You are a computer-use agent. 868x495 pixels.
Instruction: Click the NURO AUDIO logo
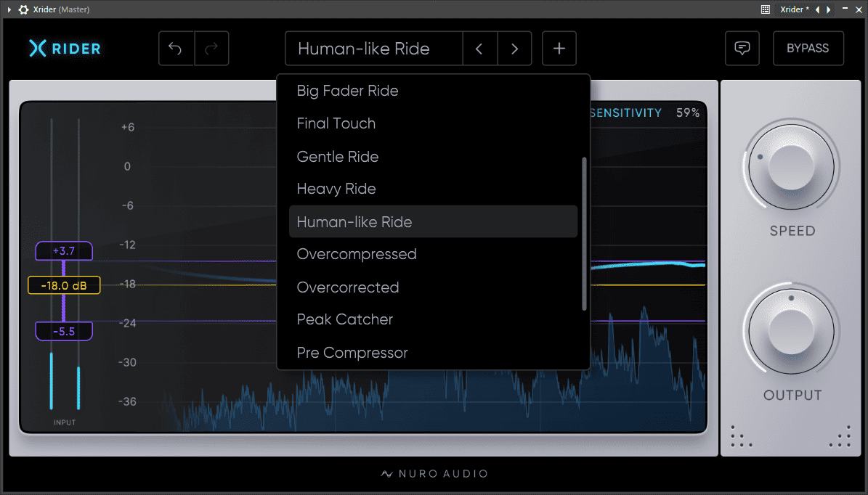[434, 474]
